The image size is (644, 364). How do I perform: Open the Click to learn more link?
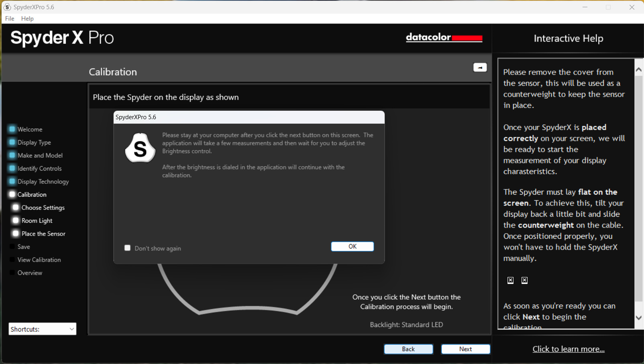[569, 349]
